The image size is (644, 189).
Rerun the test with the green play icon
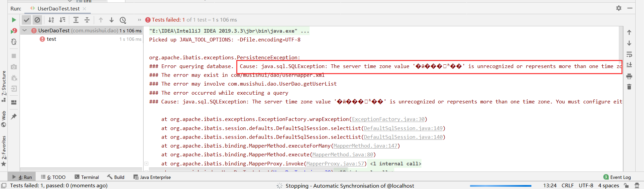pos(14,20)
